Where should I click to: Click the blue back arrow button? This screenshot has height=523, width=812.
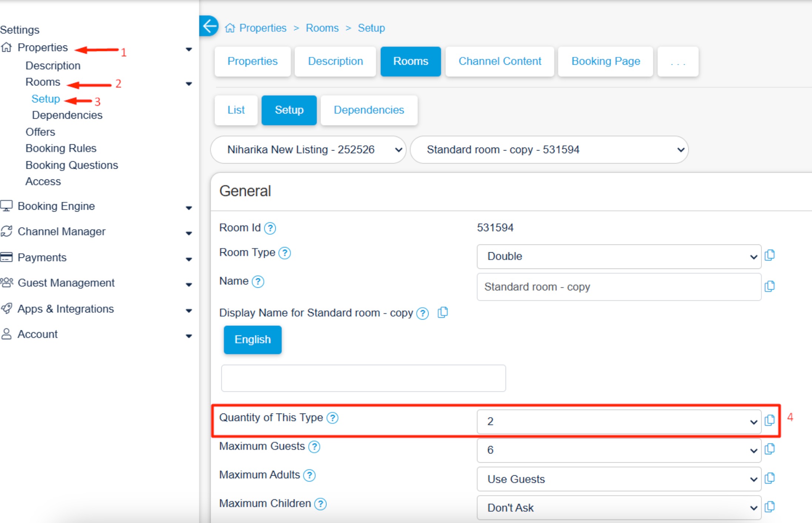209,26
